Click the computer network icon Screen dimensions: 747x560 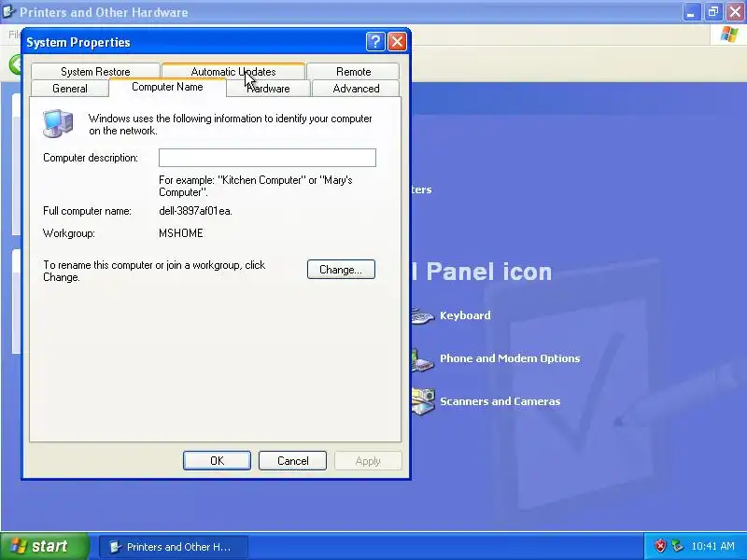pos(58,123)
